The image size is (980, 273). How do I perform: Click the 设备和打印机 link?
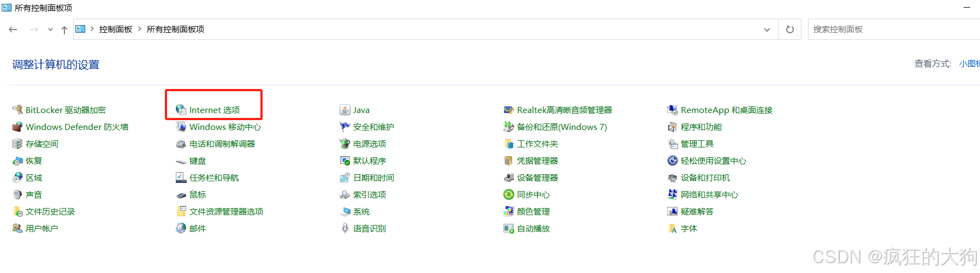[705, 177]
